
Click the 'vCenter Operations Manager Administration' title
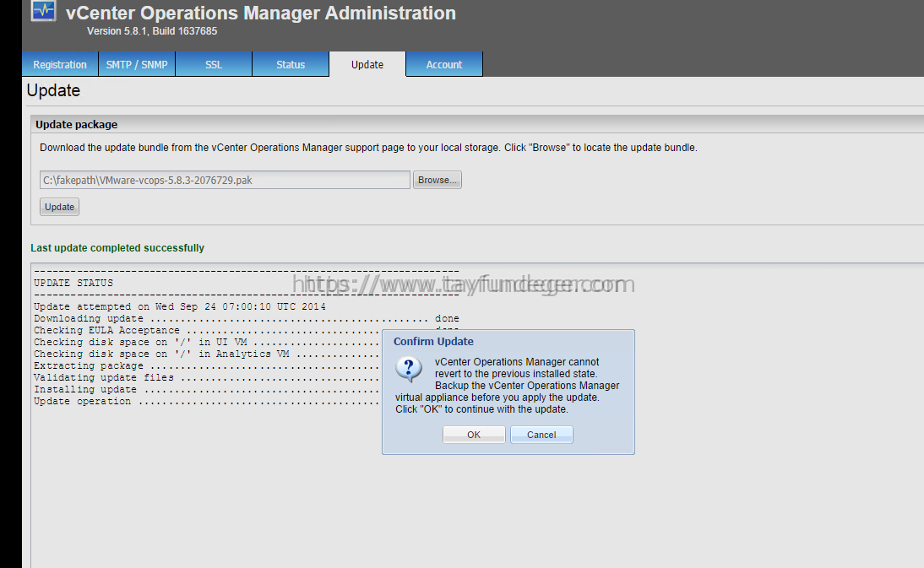(261, 13)
